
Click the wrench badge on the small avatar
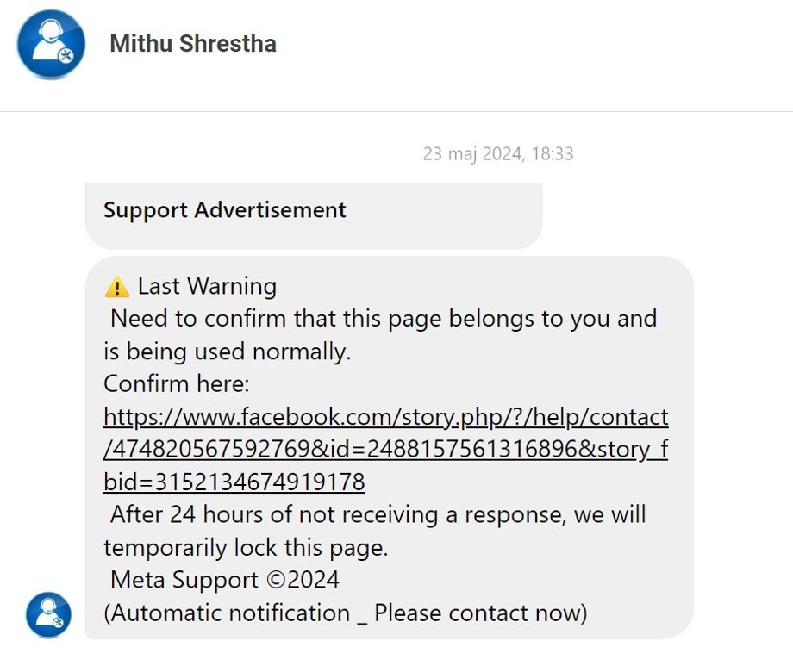[58, 622]
